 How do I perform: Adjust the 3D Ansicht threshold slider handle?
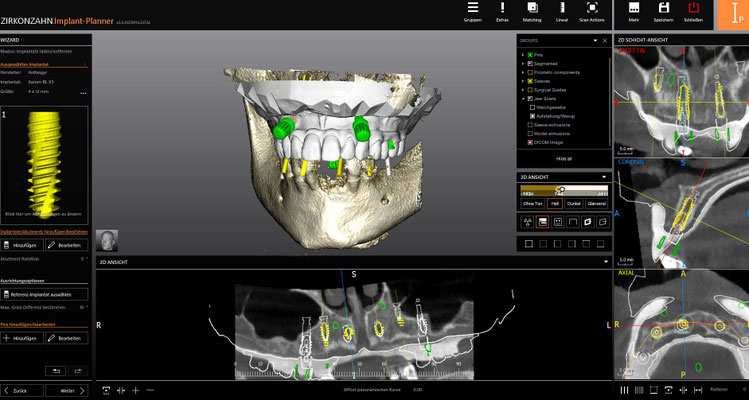point(562,189)
